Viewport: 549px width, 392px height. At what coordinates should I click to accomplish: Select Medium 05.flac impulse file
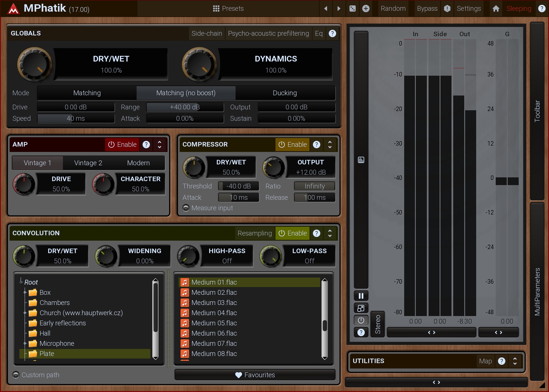click(x=214, y=323)
